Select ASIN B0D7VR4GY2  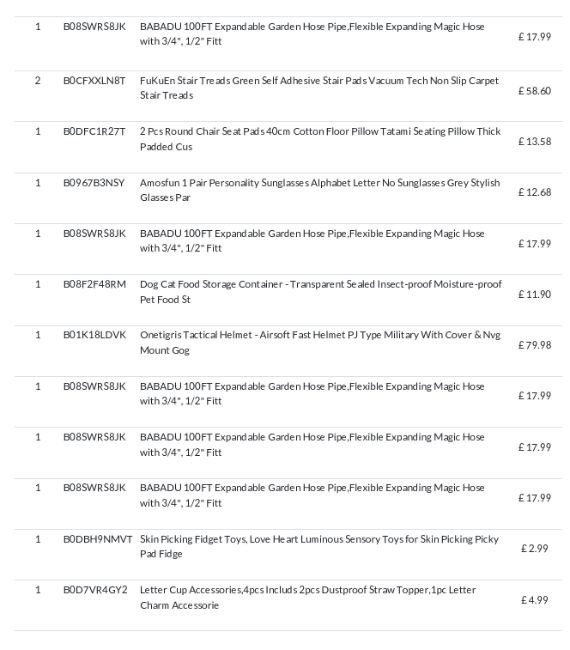(x=95, y=590)
